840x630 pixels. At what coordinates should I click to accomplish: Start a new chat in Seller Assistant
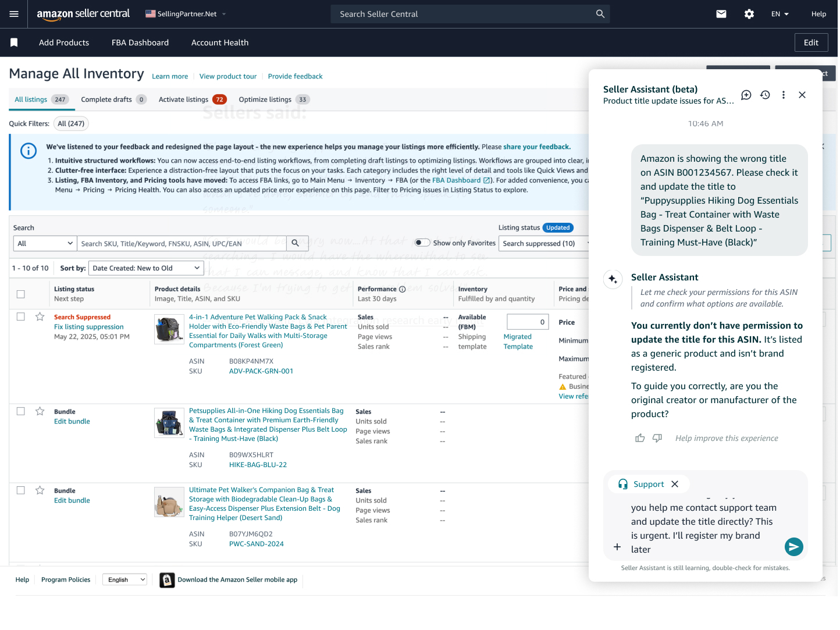tap(746, 95)
